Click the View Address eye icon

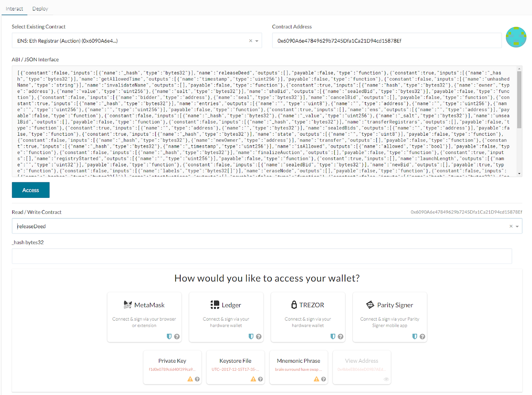tap(386, 379)
